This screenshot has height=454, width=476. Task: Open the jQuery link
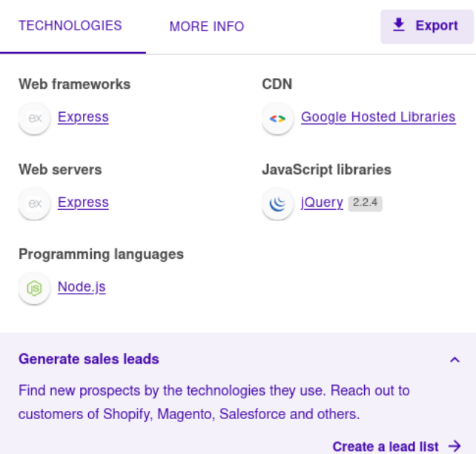coord(322,203)
